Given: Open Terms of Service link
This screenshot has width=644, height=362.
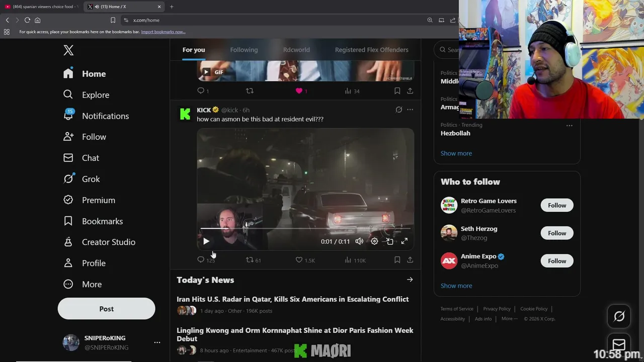Looking at the screenshot, I should 457,309.
